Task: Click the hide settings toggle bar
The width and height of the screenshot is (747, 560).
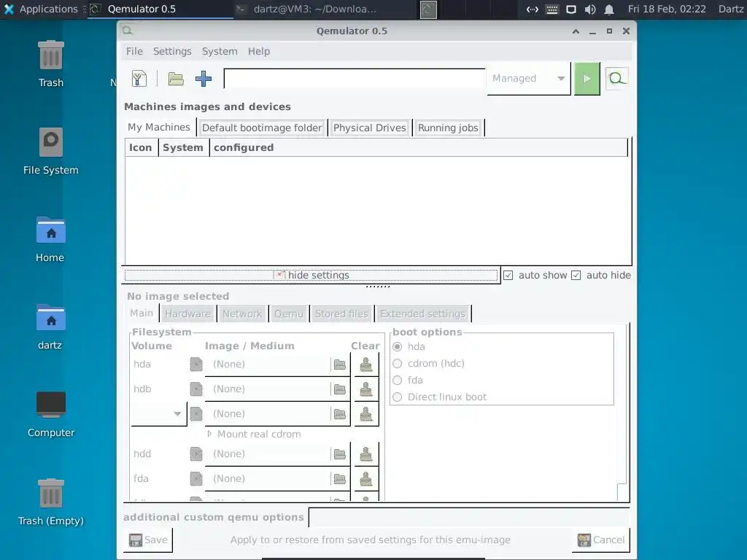Action: pos(311,275)
